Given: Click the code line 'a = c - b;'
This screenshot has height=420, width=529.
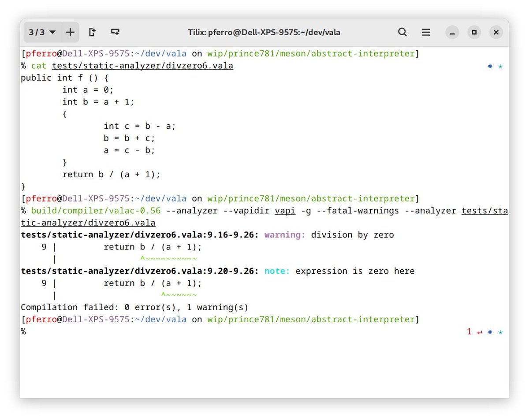Looking at the screenshot, I should point(130,150).
